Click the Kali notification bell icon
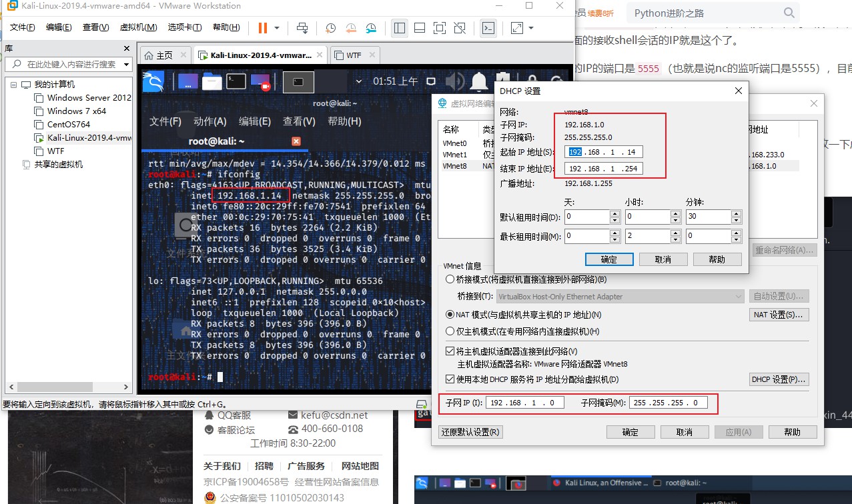852x504 pixels. (x=478, y=81)
